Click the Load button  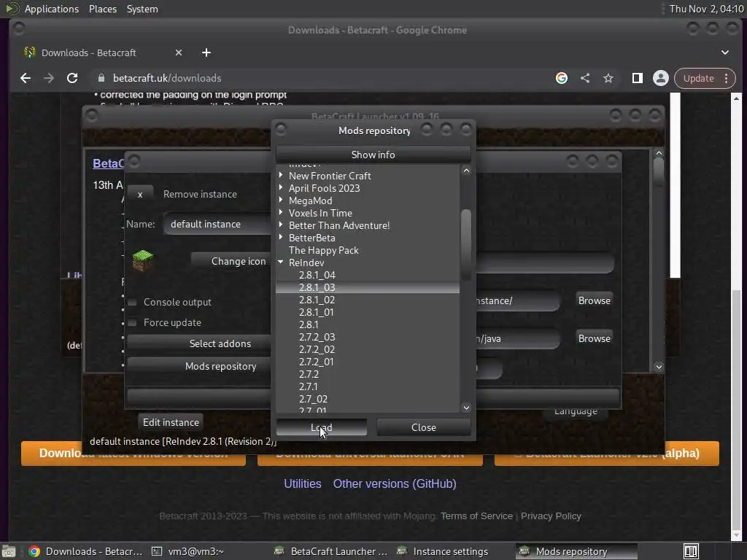[x=322, y=427]
